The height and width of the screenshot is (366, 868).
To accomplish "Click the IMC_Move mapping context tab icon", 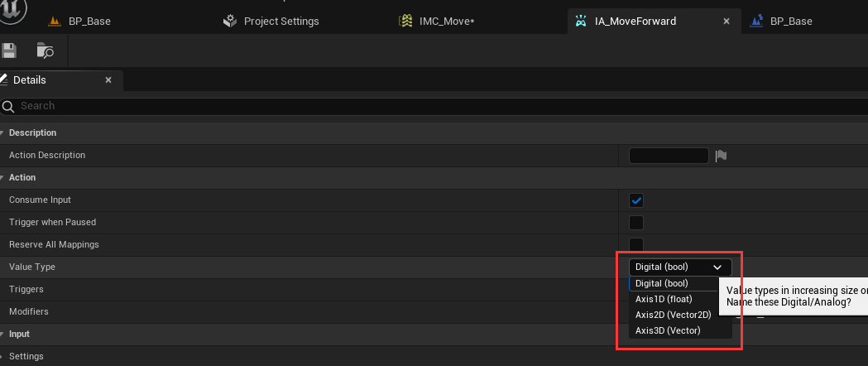I will [x=405, y=21].
